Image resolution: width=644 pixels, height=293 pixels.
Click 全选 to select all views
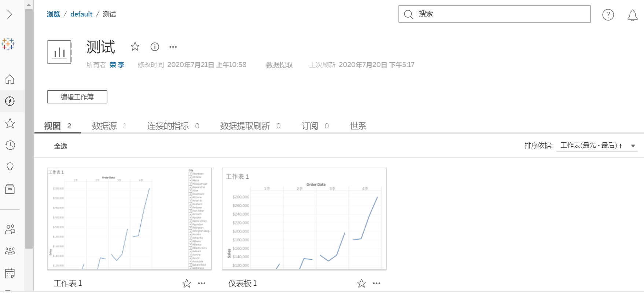coord(61,146)
